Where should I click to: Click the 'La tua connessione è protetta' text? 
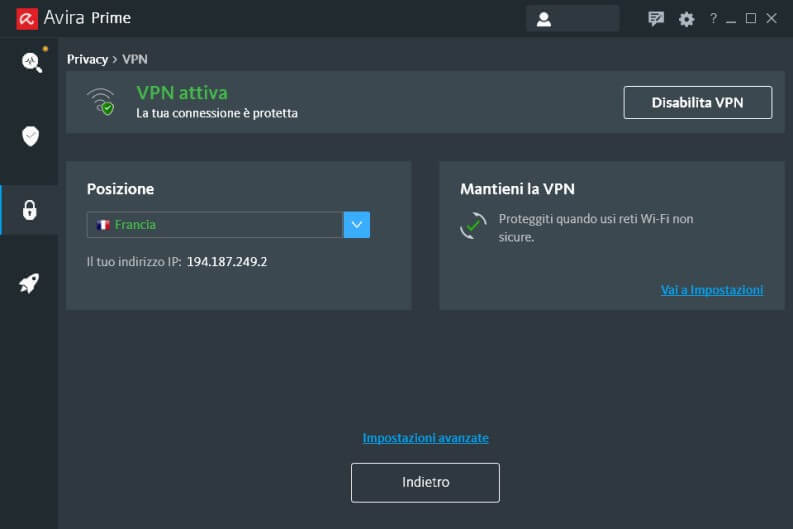coord(217,113)
